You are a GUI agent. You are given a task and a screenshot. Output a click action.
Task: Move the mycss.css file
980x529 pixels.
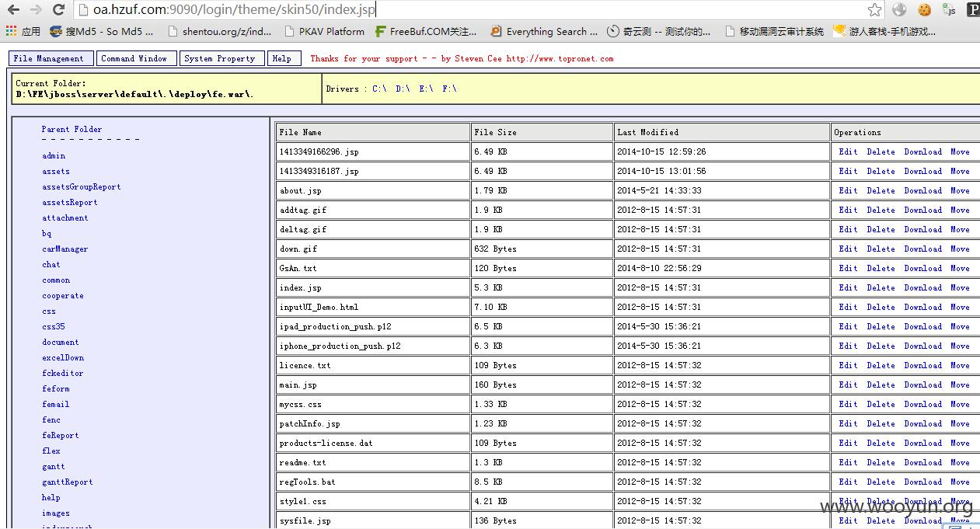[960, 405]
